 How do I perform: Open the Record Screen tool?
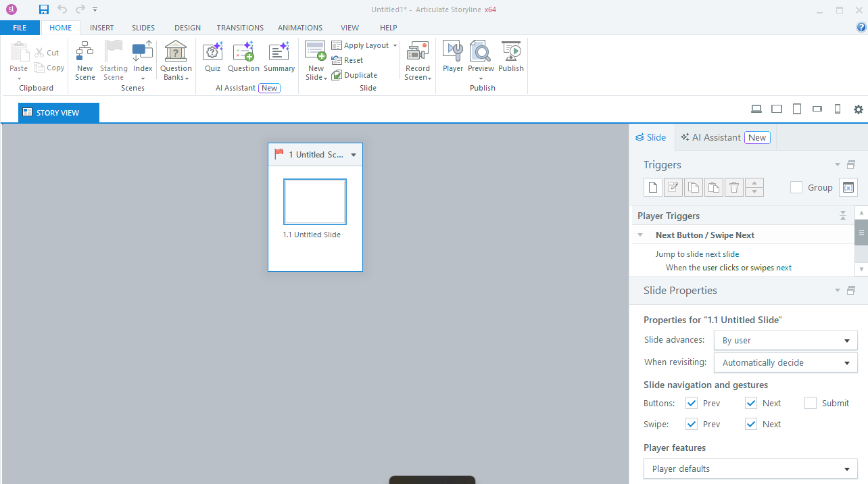417,59
